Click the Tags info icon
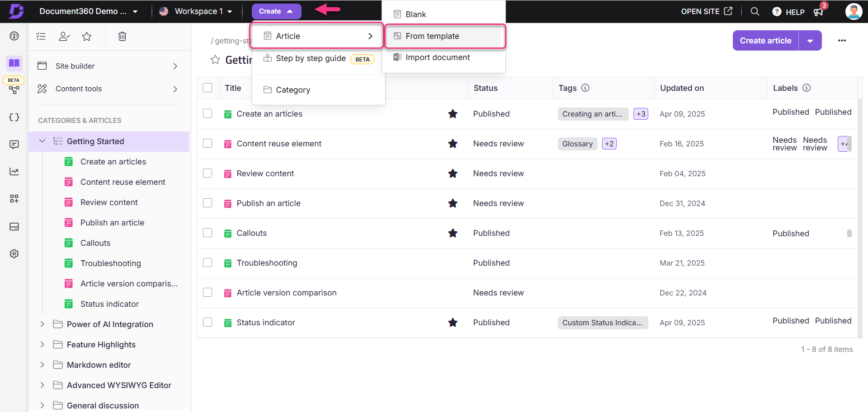 click(585, 88)
